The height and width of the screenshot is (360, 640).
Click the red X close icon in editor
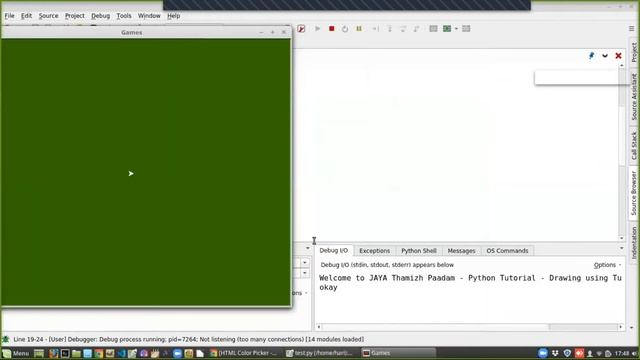pyautogui.click(x=618, y=56)
